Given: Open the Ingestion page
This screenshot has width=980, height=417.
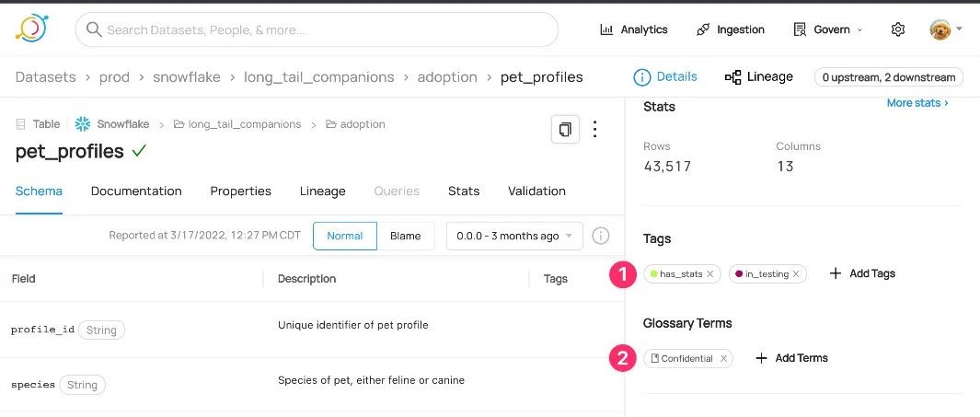Looking at the screenshot, I should click(731, 29).
